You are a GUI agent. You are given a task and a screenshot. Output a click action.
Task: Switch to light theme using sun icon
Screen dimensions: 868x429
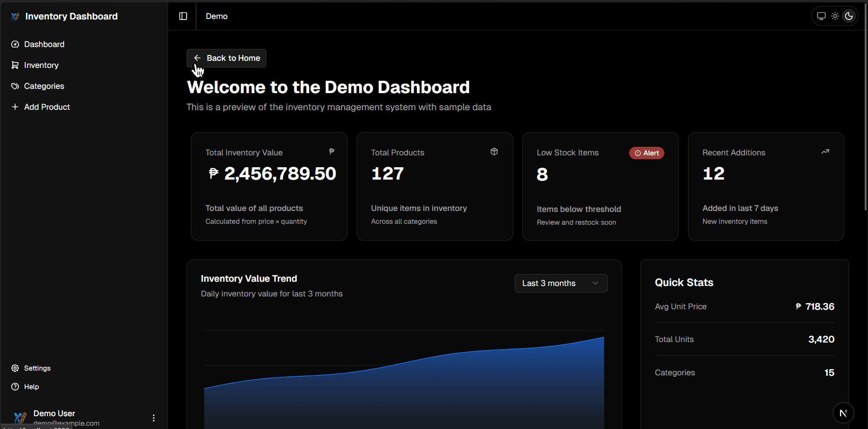coord(835,16)
